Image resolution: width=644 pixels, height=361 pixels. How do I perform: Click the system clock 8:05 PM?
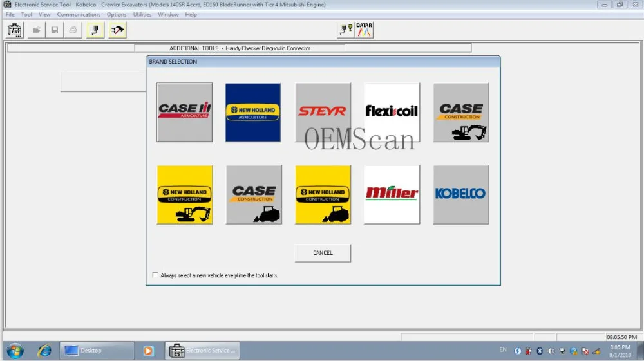(x=620, y=347)
